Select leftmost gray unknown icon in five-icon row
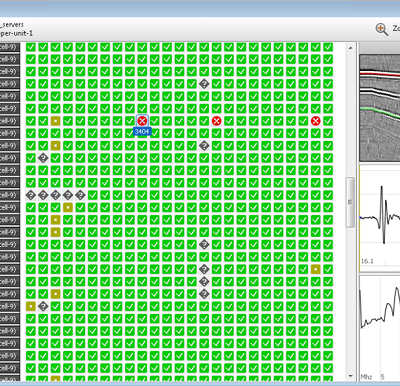This screenshot has width=400, height=386. pos(31,195)
